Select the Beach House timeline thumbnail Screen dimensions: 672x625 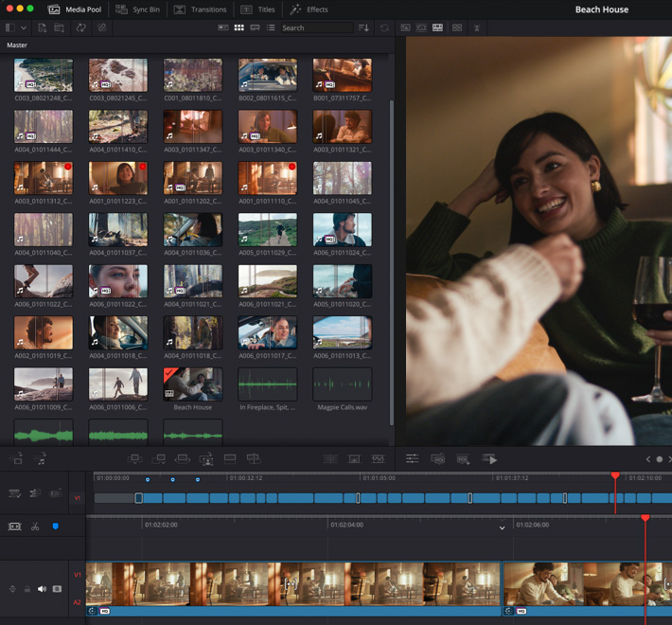(192, 384)
